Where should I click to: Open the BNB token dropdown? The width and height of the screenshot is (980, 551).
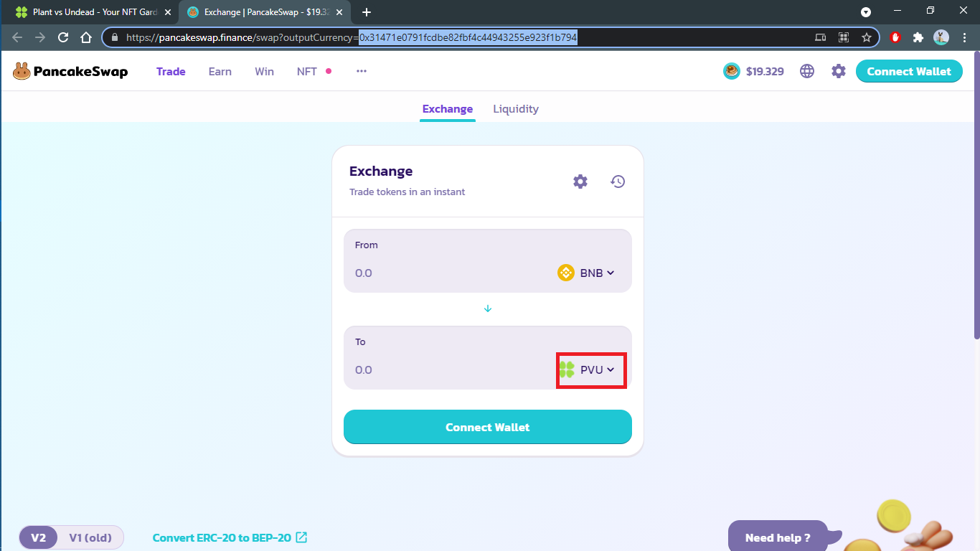pos(586,273)
